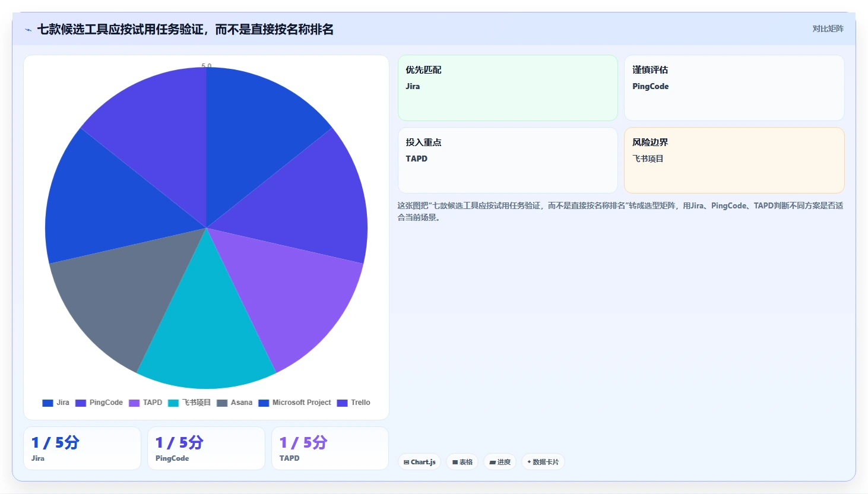Click the Microsoft Project legend label

(x=302, y=403)
